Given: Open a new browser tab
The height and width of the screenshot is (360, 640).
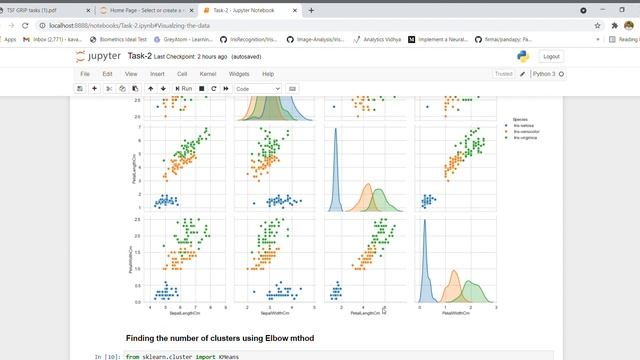Looking at the screenshot, I should tap(311, 10).
